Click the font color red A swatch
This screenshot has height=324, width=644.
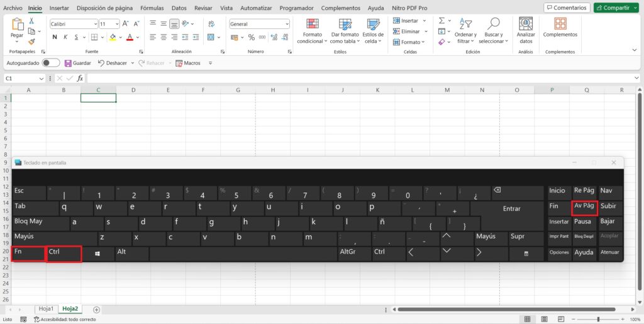point(130,37)
